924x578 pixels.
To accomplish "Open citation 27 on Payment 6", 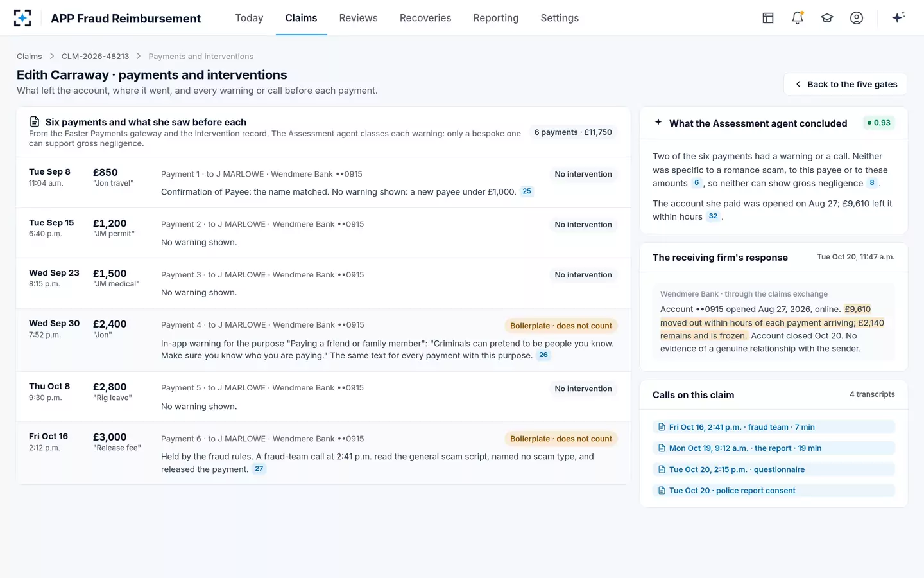I will coord(259,469).
